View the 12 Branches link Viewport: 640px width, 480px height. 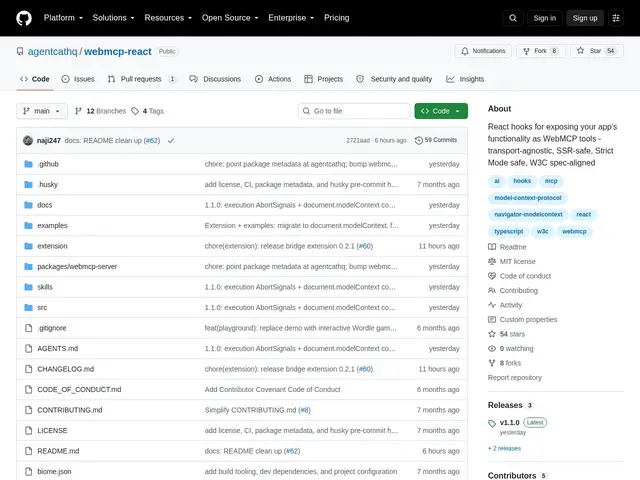coord(100,111)
